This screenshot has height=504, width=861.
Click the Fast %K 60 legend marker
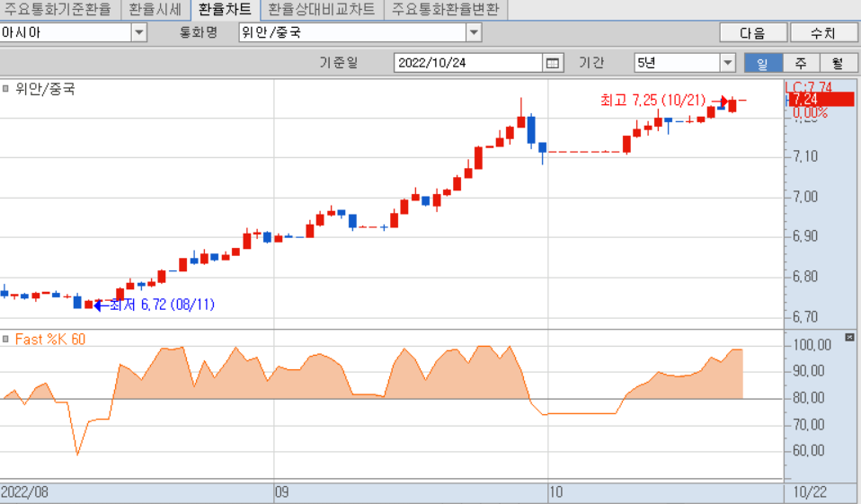(x=5, y=339)
